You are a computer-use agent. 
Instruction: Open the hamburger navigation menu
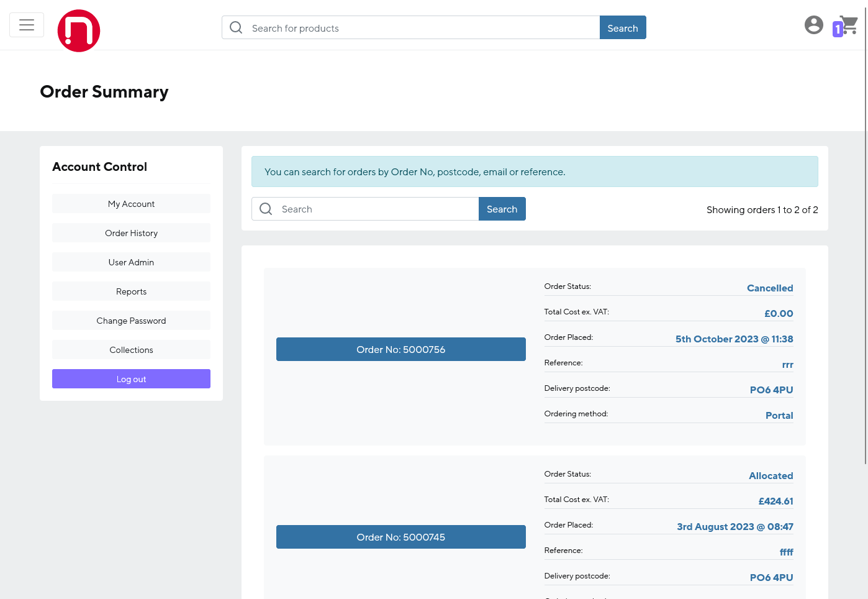click(27, 25)
